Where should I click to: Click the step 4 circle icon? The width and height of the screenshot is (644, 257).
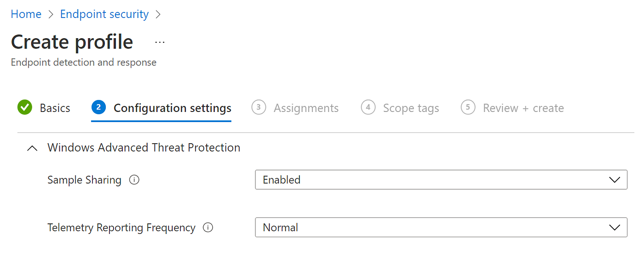point(368,108)
